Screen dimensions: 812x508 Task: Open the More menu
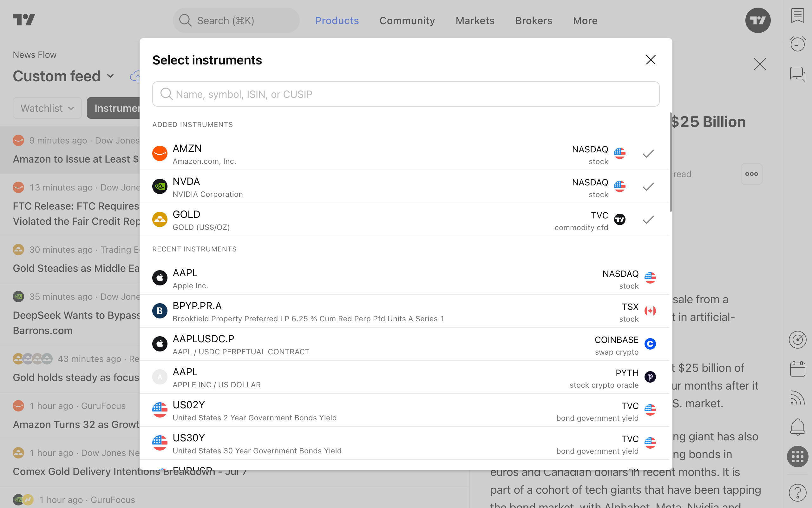coord(585,21)
